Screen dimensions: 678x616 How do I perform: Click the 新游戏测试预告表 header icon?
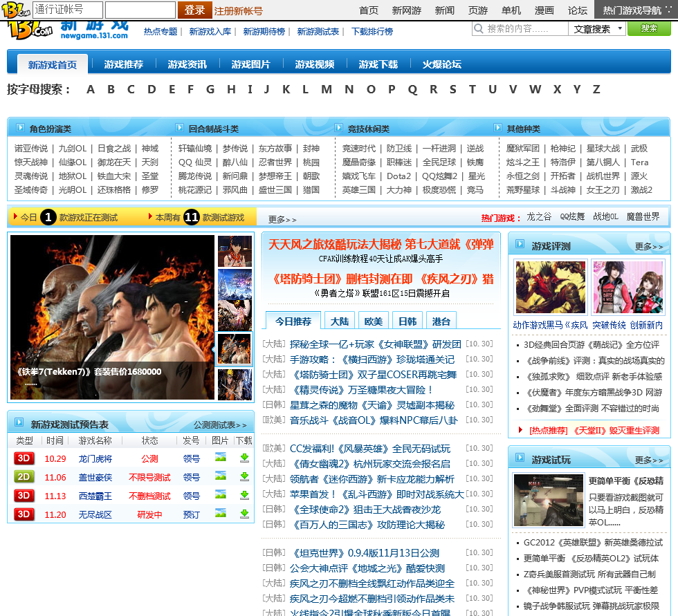pyautogui.click(x=19, y=422)
